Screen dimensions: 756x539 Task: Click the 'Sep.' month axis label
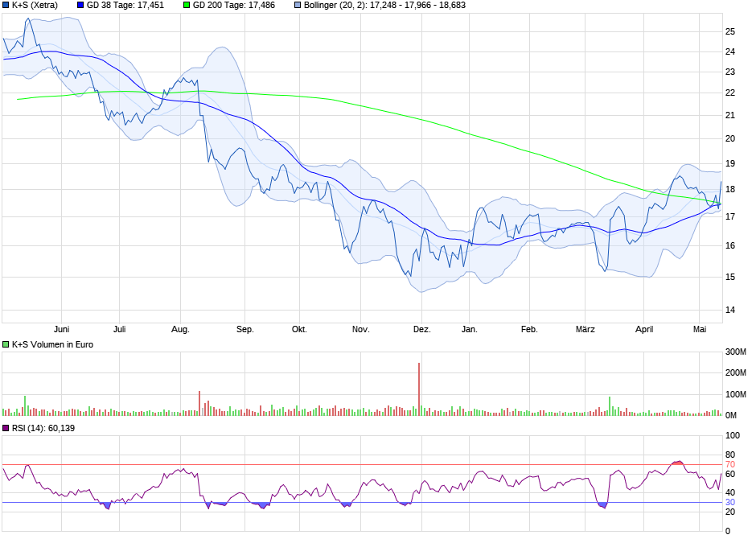coord(244,329)
